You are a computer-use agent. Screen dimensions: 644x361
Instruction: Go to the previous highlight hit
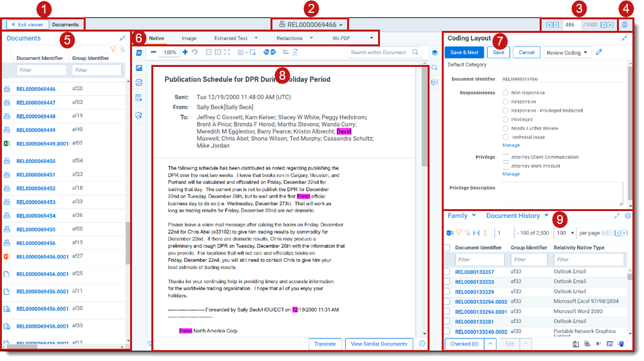[x=266, y=52]
